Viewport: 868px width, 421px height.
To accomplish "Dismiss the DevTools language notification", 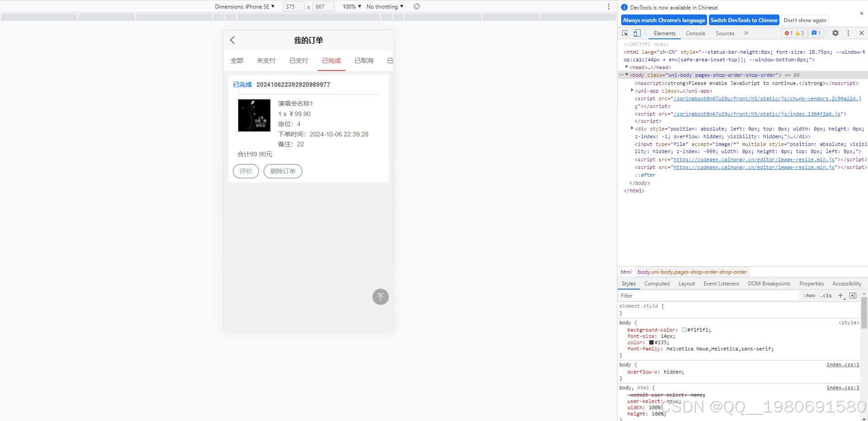I will [x=861, y=14].
